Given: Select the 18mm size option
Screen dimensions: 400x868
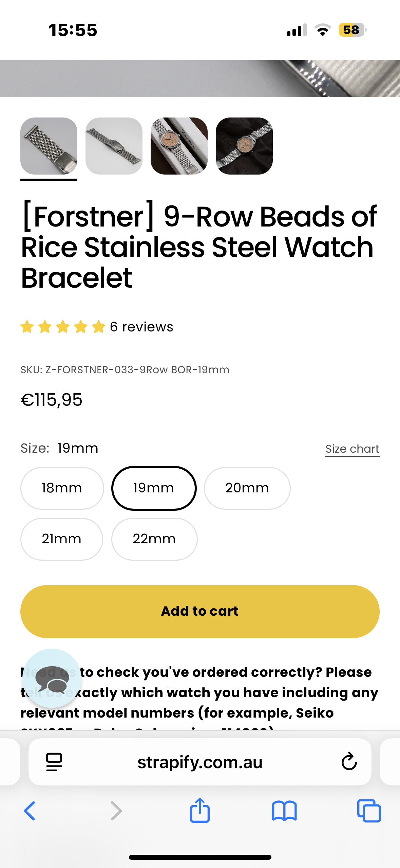Looking at the screenshot, I should (62, 488).
